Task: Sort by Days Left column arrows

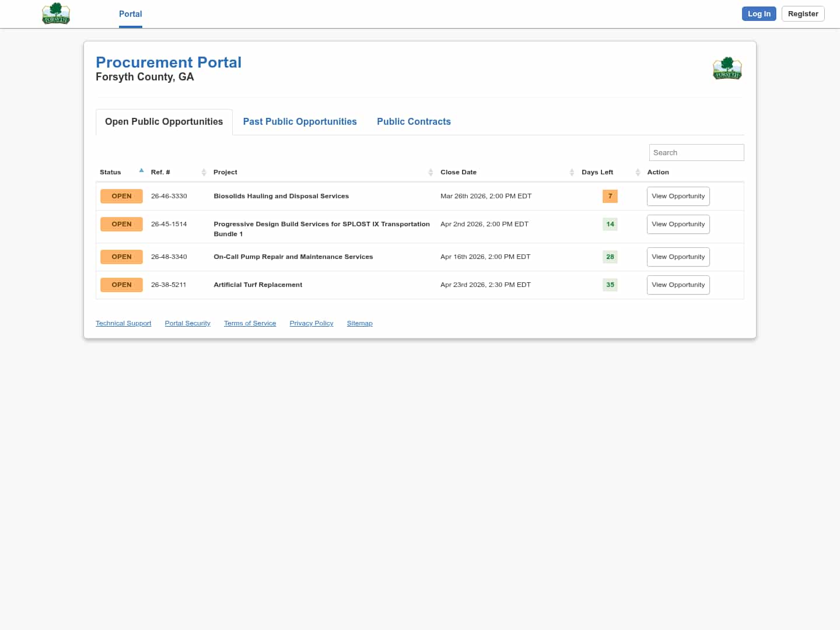Action: pyautogui.click(x=638, y=172)
